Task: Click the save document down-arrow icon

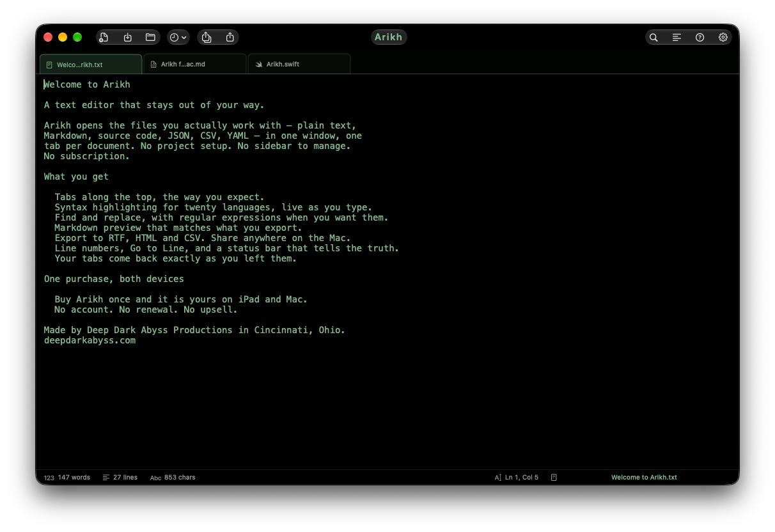Action: pos(127,37)
